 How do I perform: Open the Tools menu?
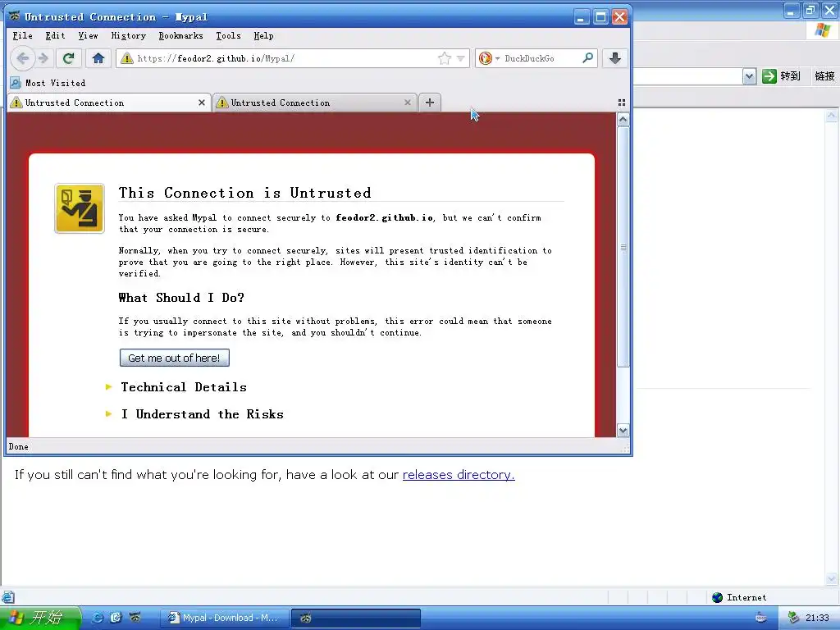(228, 35)
